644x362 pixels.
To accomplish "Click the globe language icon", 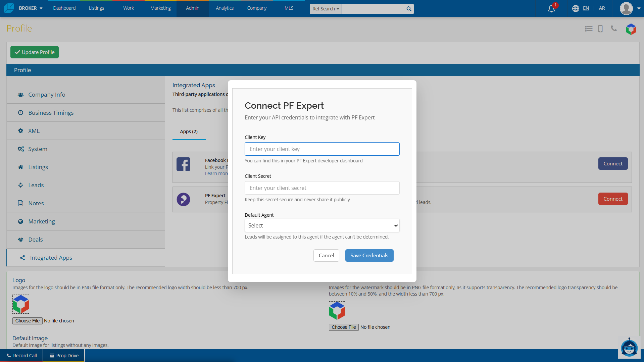I will pos(576,8).
